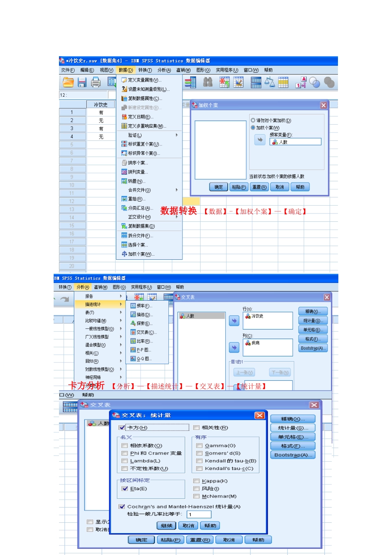Expand the 验证(L) submenu in 数据 menu
Screen dimensions: 392x555
(149, 135)
